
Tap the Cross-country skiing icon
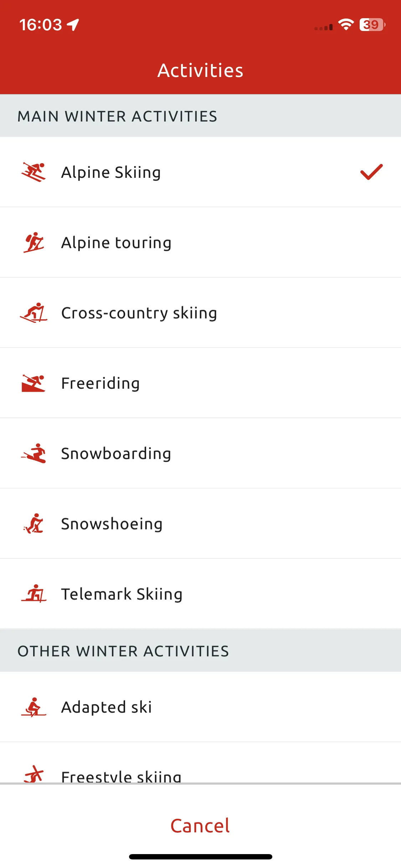[34, 313]
